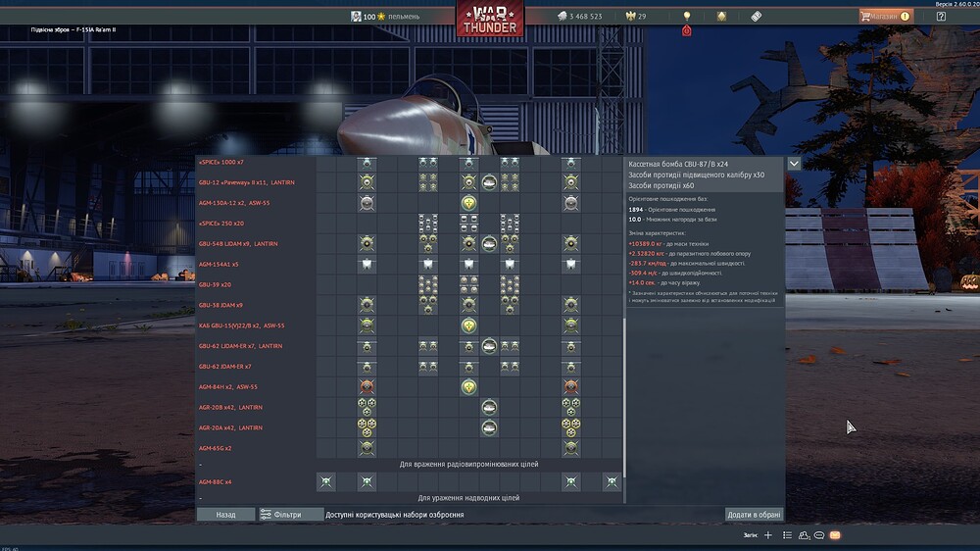The width and height of the screenshot is (980, 551).
Task: Select yellow ASW-55 pod icon in AGM-130A-12 row
Action: (468, 203)
